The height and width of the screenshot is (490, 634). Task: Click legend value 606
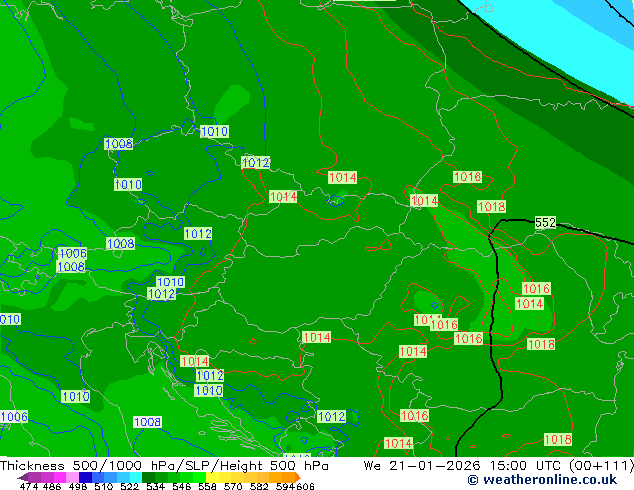coord(305,486)
